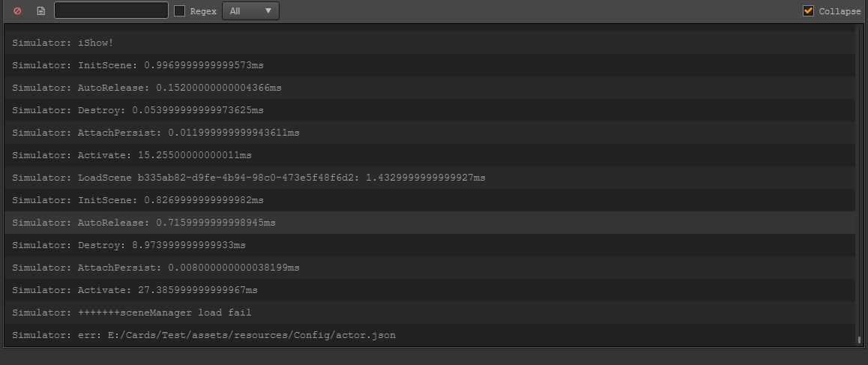Select the Destroy 8.9739 log entry
Image resolution: width=868 pixels, height=365 pixels.
coord(129,245)
